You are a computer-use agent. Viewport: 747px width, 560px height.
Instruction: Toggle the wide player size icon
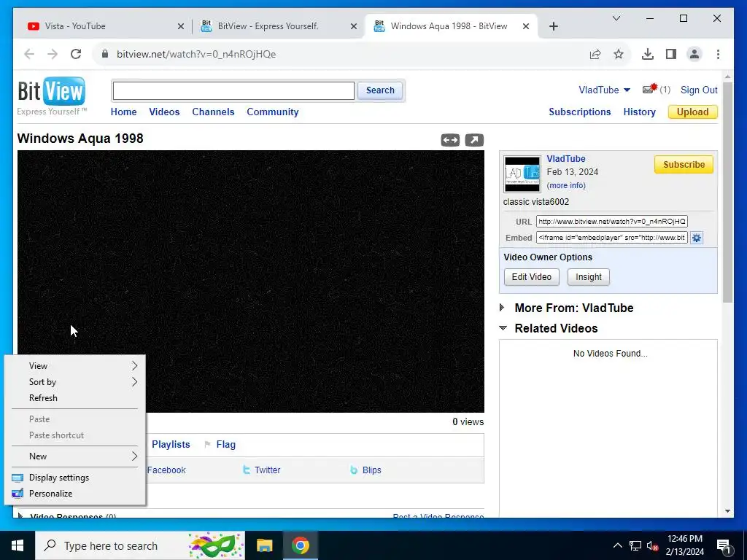(x=450, y=140)
